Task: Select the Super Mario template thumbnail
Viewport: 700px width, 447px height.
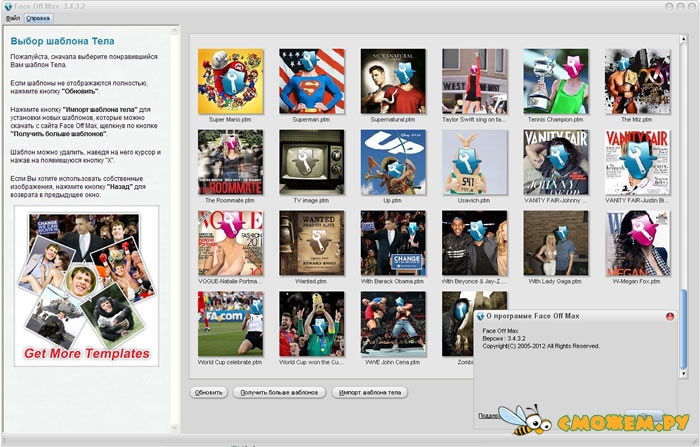Action: [230, 81]
